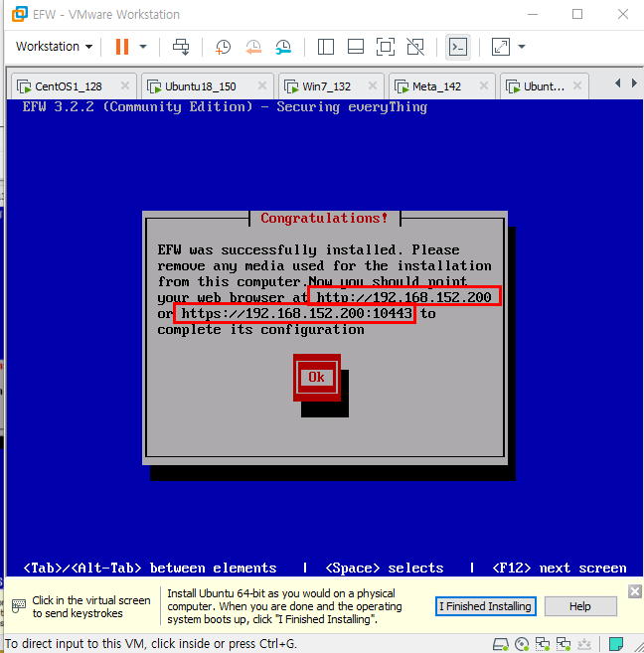Click the stretch guest display icon
Screen dimensions: 644x653
click(x=500, y=47)
